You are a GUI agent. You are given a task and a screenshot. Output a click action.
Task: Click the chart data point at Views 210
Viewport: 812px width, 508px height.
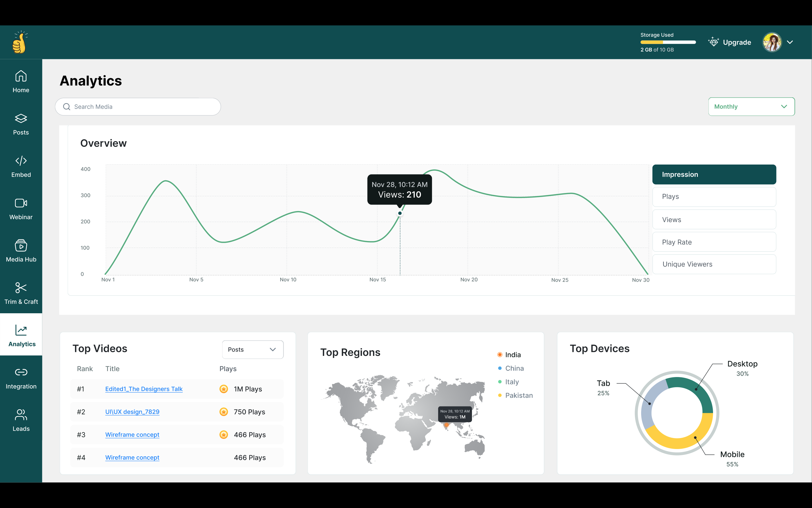(400, 213)
